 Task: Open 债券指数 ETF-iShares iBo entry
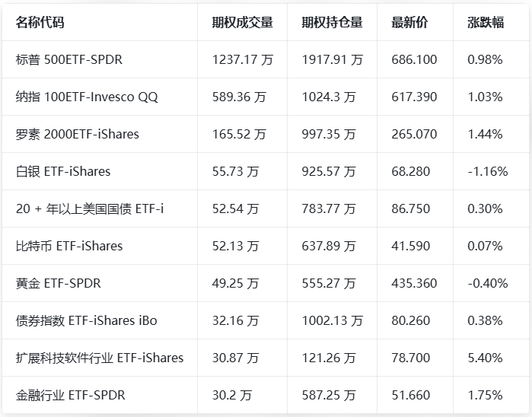click(87, 320)
